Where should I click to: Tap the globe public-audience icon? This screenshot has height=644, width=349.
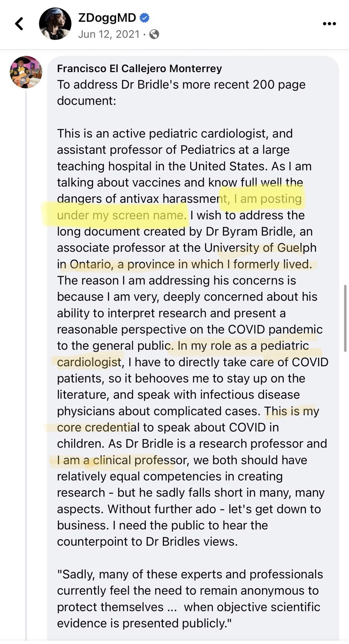click(154, 34)
